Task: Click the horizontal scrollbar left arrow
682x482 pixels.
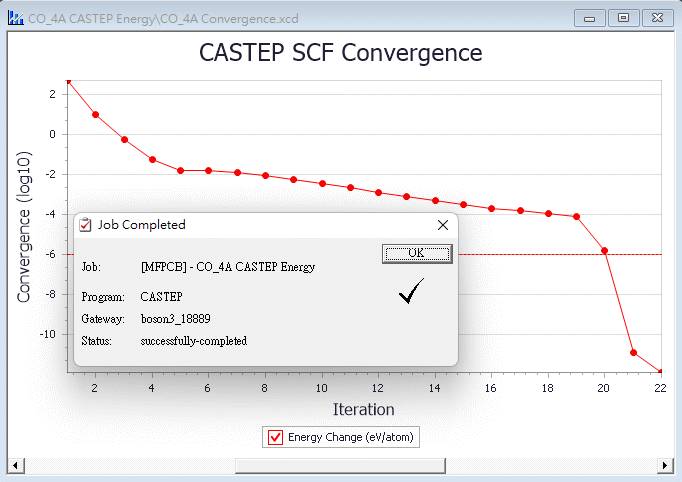Action: [15, 466]
